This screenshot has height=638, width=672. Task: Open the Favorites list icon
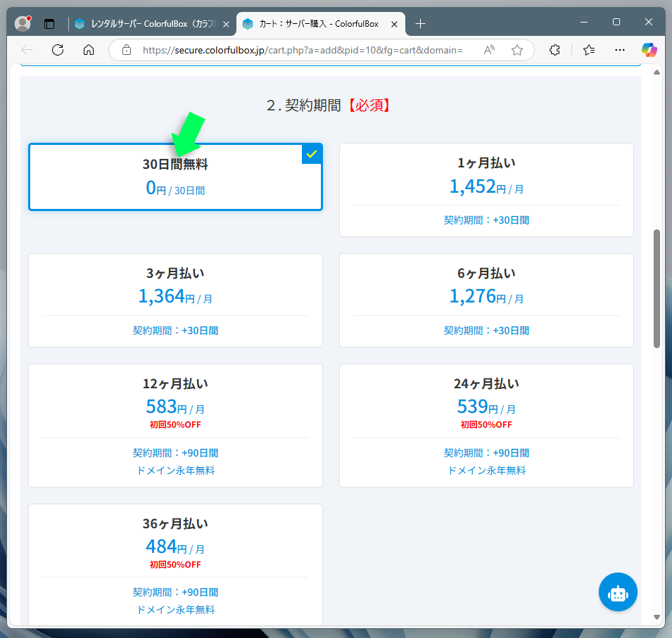[589, 50]
